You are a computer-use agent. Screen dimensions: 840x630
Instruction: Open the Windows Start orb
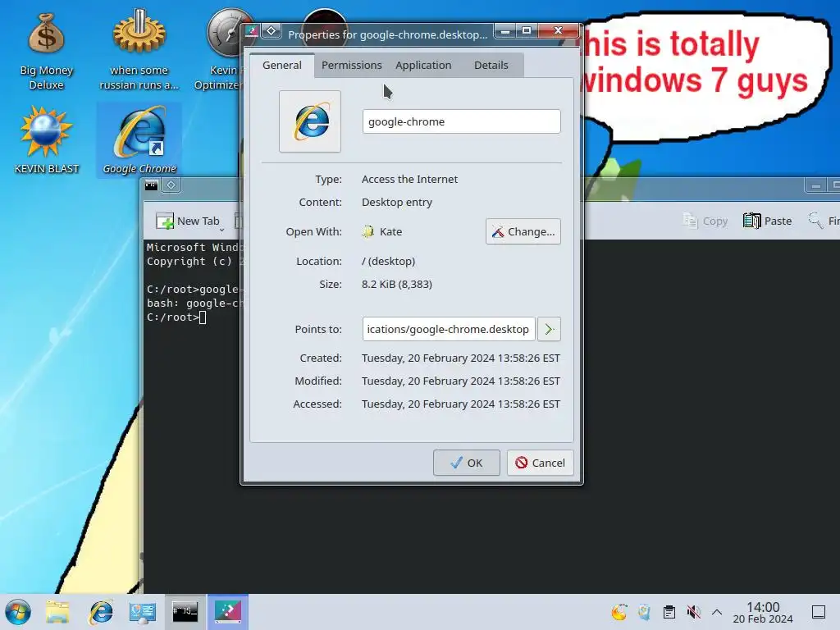pos(18,612)
